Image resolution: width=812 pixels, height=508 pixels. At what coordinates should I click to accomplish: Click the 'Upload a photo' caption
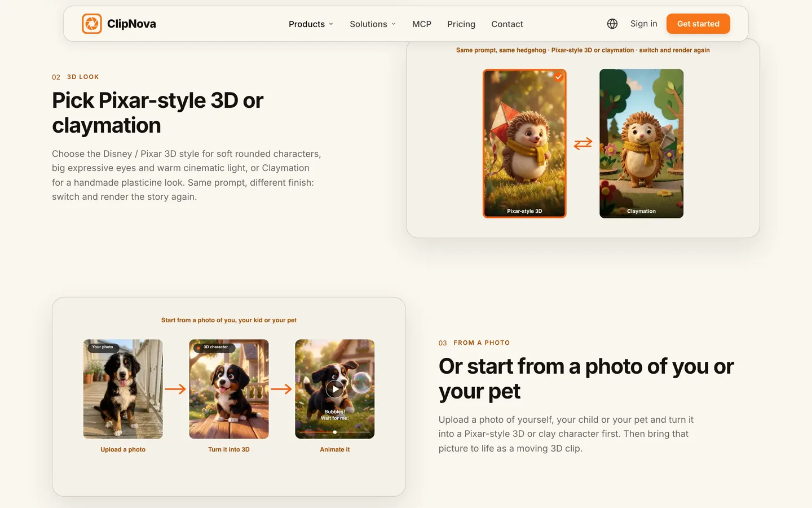[x=123, y=449]
